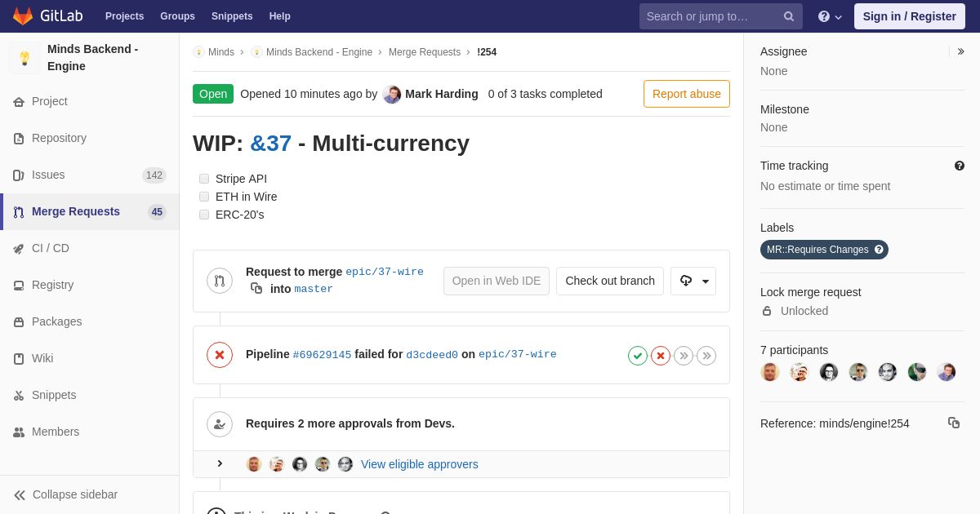Click Mark Harding author name

coord(442,94)
